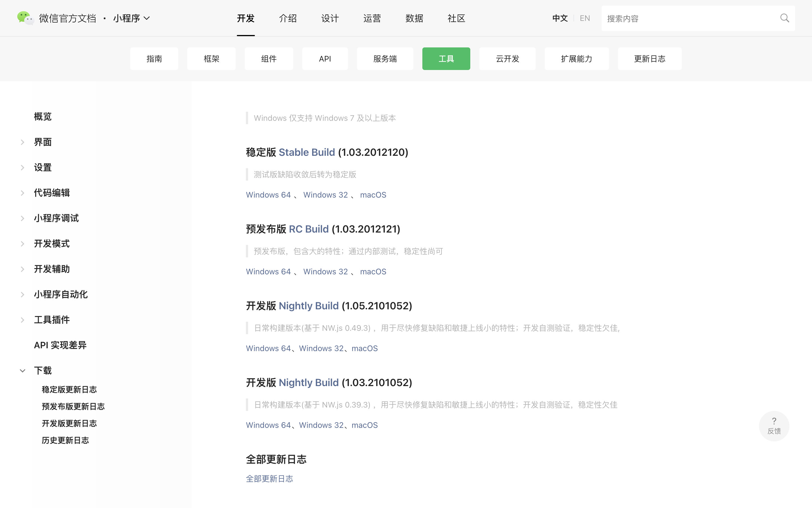The height and width of the screenshot is (508, 812).
Task: Expand the 代码编辑 sidebar section
Action: point(23,193)
